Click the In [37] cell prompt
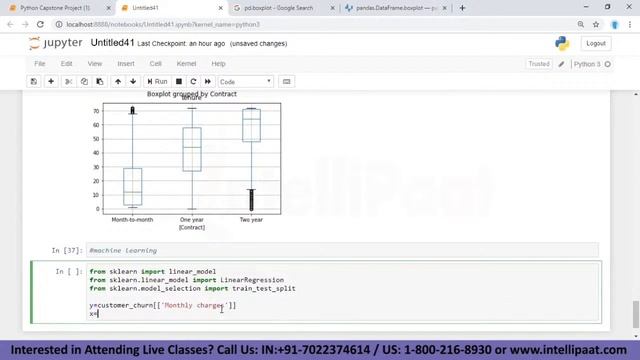 pos(67,251)
